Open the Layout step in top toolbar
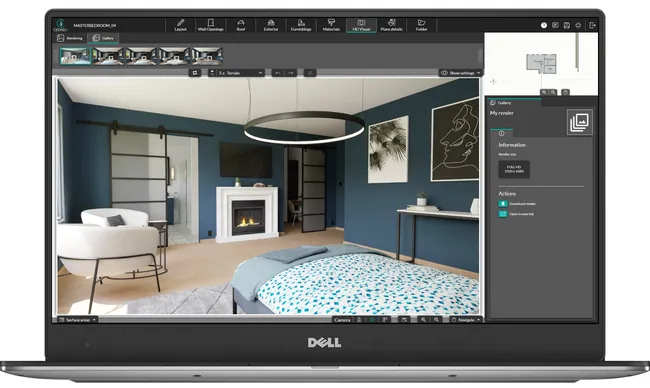This screenshot has width=650, height=388. tap(180, 25)
